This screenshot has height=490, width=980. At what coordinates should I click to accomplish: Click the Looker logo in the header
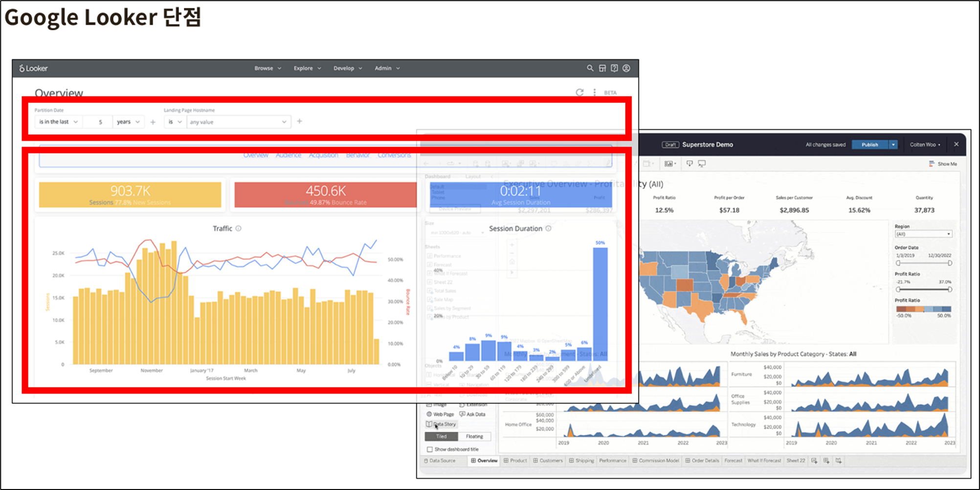(33, 68)
